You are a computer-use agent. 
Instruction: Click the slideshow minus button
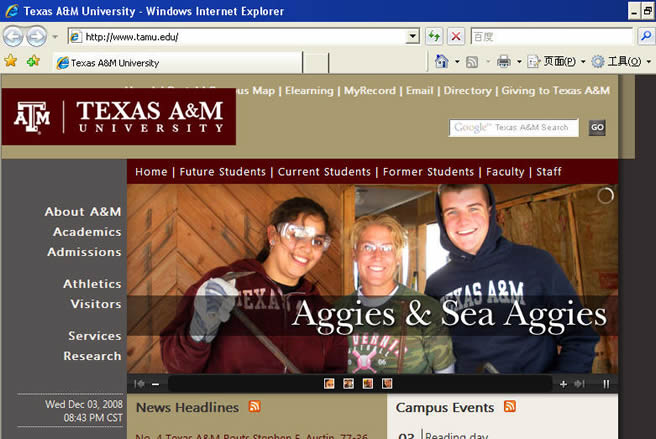156,384
